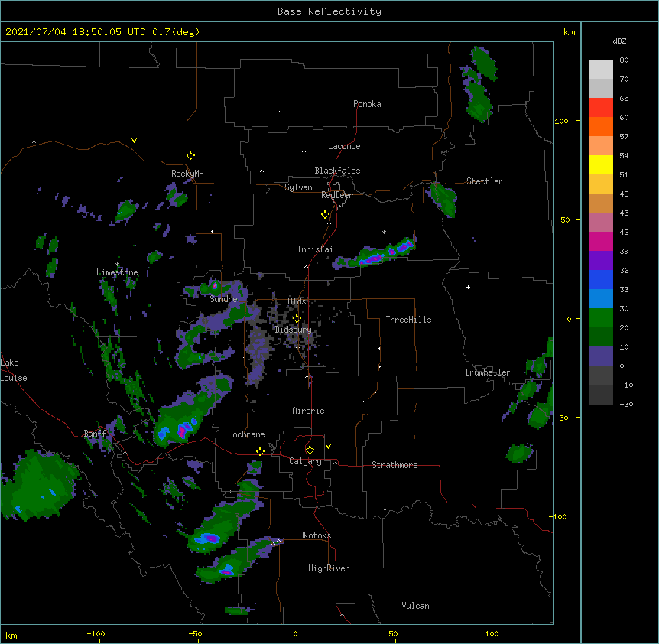Click the Base_Reflectivity title
Screen dimensions: 659x644
[329, 11]
